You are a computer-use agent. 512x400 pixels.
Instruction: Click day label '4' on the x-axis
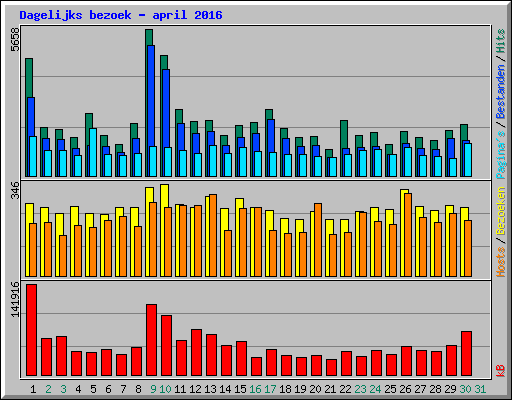[x=78, y=389]
